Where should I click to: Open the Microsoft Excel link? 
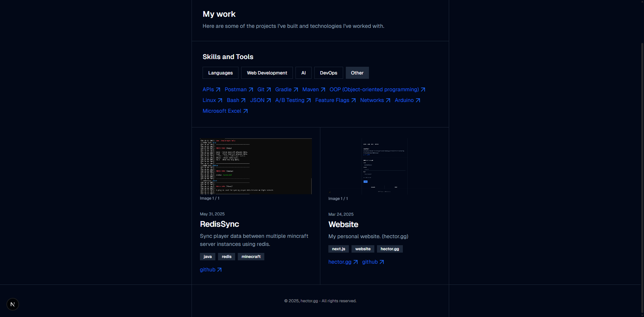(225, 111)
